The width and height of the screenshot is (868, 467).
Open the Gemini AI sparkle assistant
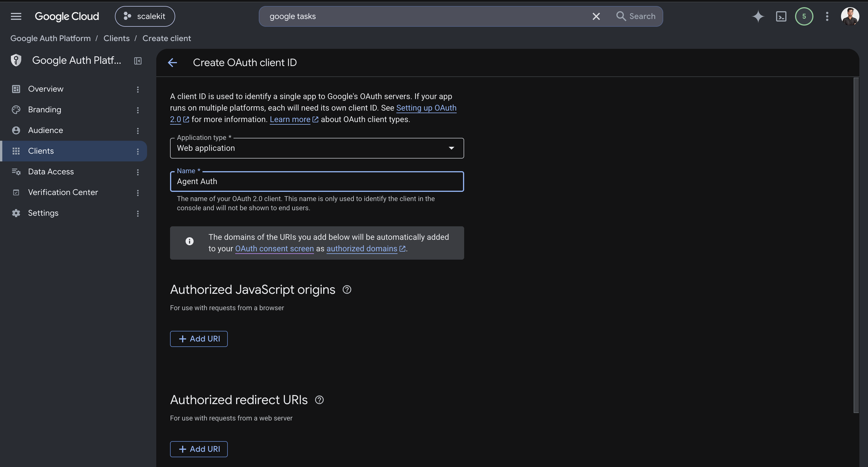point(758,16)
